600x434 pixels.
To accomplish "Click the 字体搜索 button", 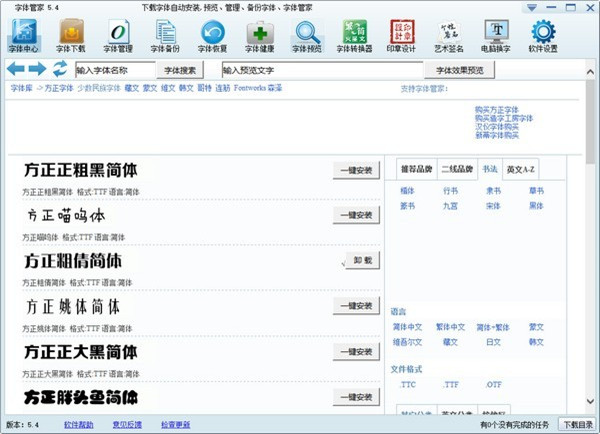I will [x=180, y=70].
